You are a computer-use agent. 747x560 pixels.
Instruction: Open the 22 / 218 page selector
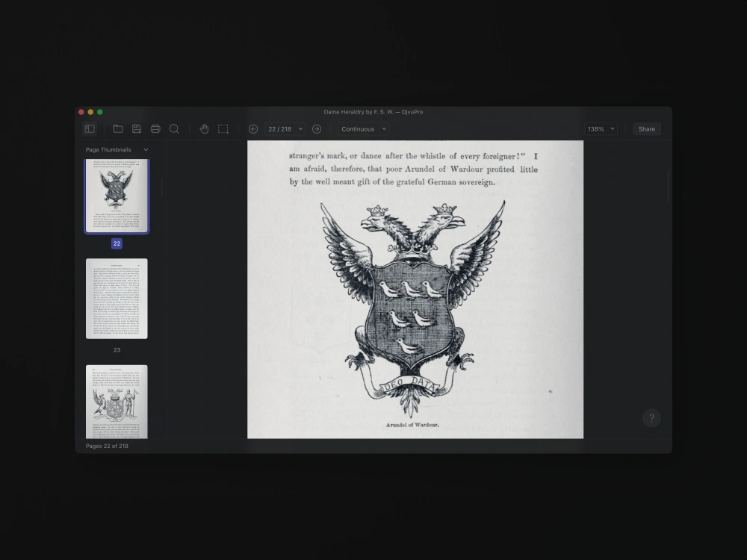point(285,129)
